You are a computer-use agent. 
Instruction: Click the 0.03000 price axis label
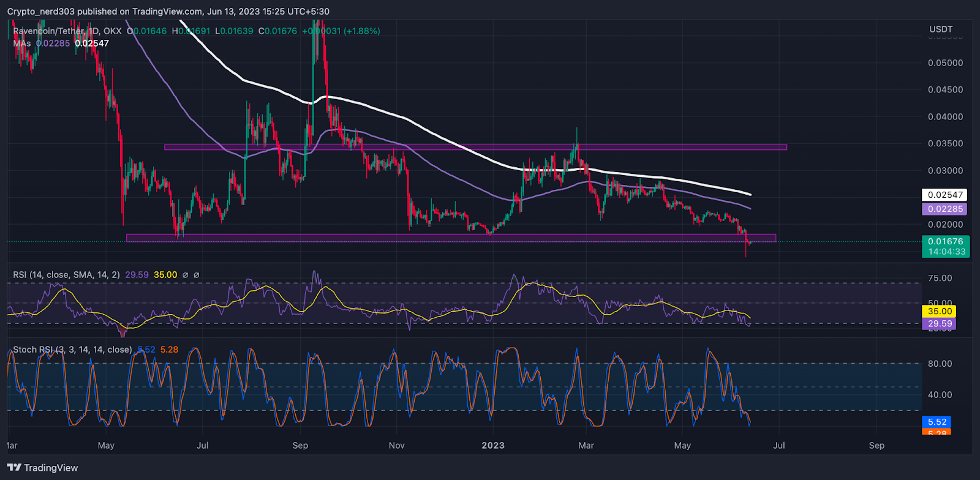click(x=945, y=170)
